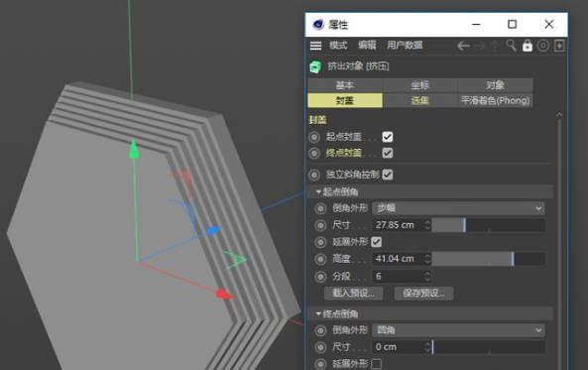Click the 27.85 cm size stepper arrows
The height and width of the screenshot is (370, 588).
tap(427, 225)
